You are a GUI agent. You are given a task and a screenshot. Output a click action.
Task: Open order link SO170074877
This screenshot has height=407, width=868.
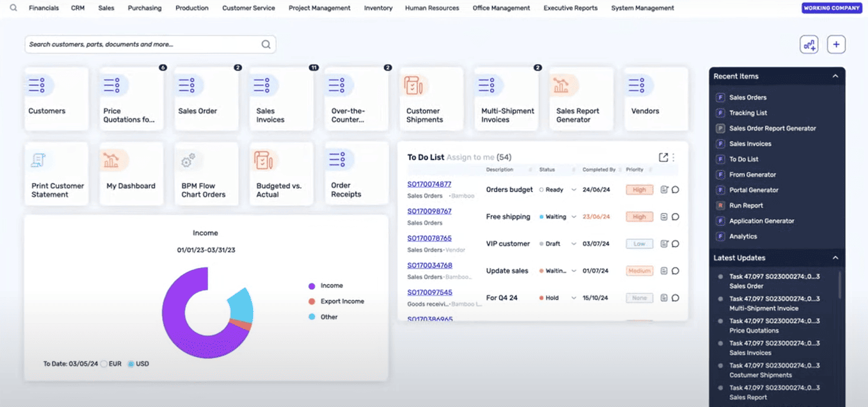(x=429, y=184)
